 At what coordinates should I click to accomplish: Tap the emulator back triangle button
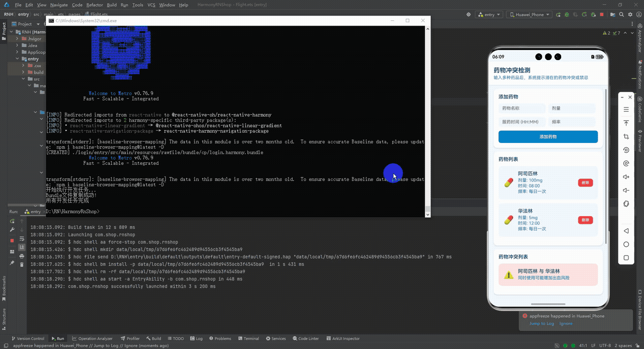[x=626, y=231]
